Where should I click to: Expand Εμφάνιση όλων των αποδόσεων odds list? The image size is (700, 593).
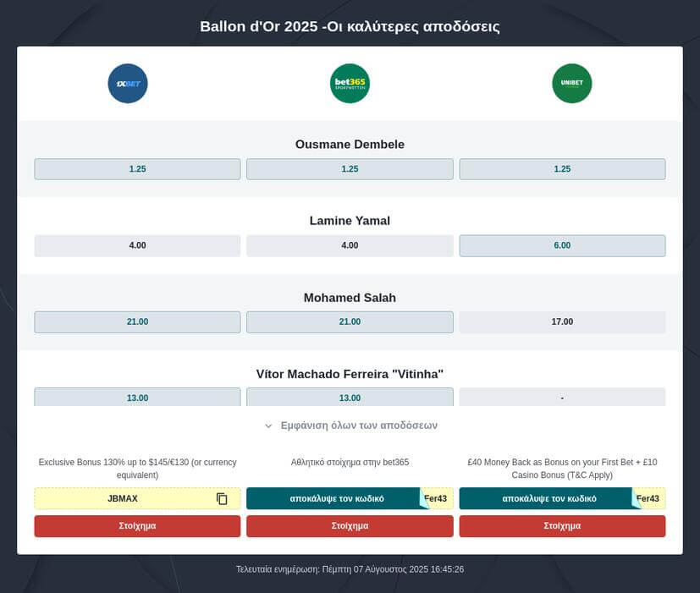click(x=350, y=426)
